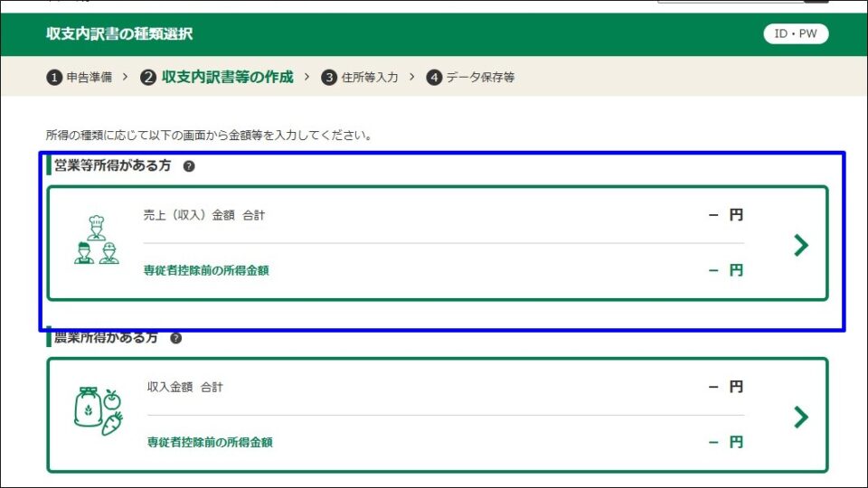868x488 pixels.
Task: Click the 農業所得がある方 section heading
Action: [x=106, y=338]
